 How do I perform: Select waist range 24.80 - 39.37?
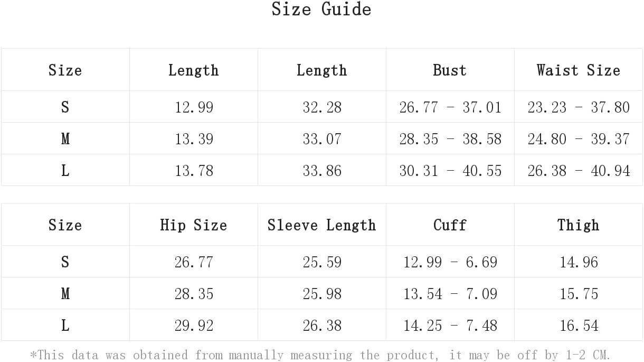point(579,139)
